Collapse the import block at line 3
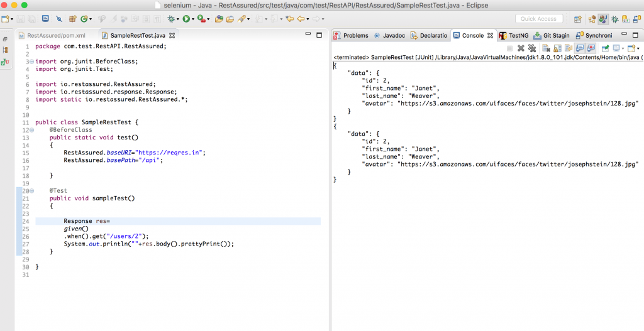The width and height of the screenshot is (644, 331). [31, 62]
